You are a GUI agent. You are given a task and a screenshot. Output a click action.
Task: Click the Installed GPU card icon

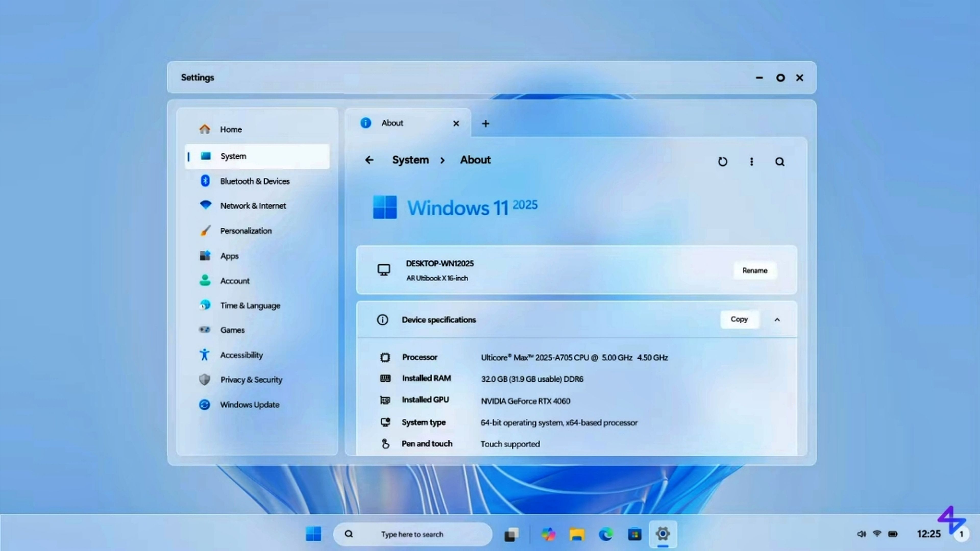coord(385,400)
